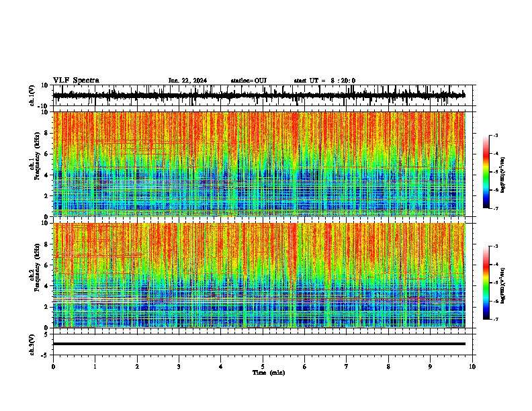This screenshot has width=532, height=411.
Task: Click time axis tick label "6"
Action: 305,367
